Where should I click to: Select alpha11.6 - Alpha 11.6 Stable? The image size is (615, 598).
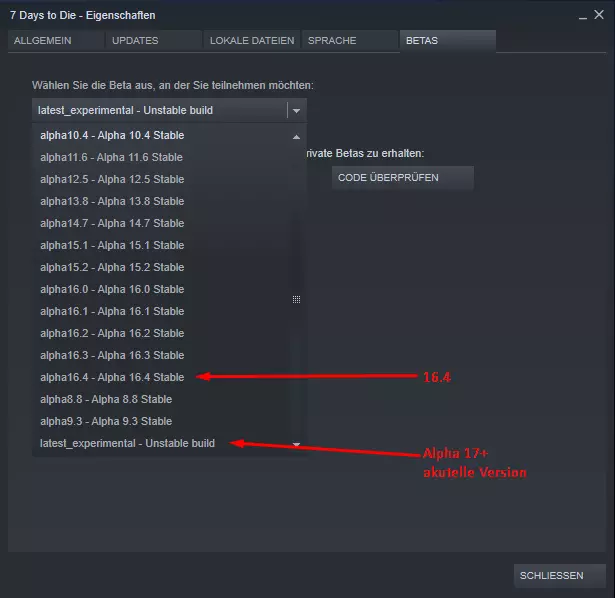pyautogui.click(x=162, y=157)
